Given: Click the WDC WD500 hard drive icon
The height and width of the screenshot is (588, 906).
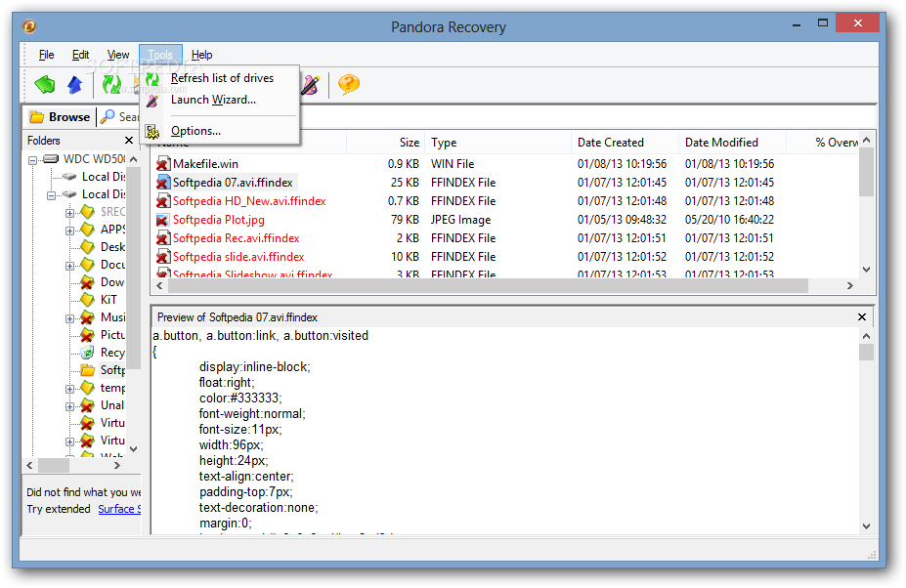Looking at the screenshot, I should pos(51,159).
